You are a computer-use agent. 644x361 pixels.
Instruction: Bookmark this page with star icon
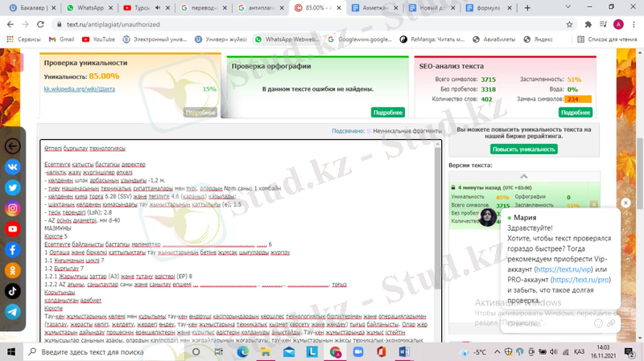click(569, 25)
